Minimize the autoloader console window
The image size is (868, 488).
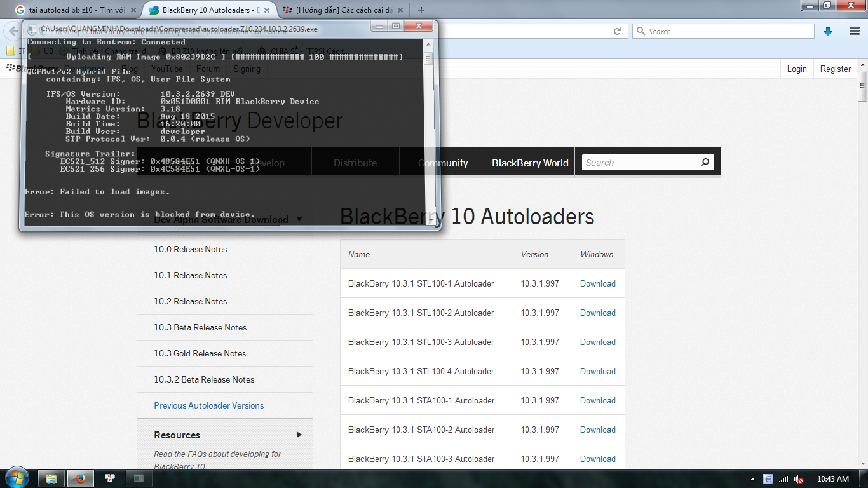pos(379,26)
